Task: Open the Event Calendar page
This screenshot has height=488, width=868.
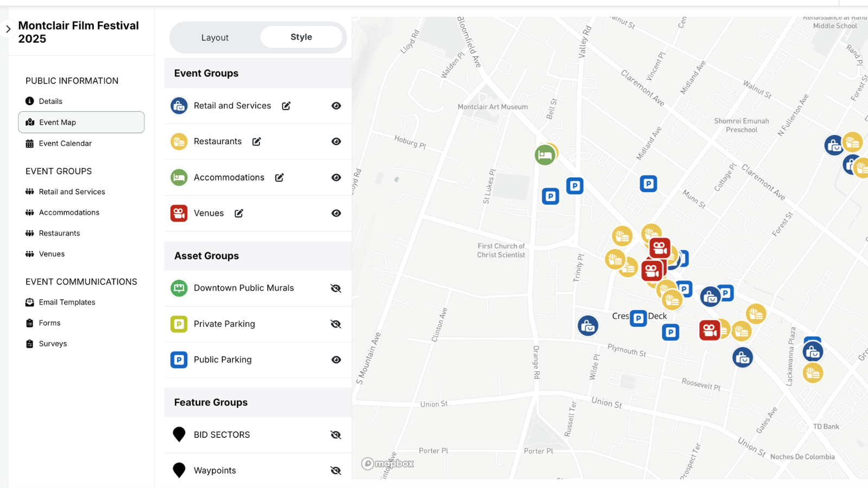Action: click(65, 144)
